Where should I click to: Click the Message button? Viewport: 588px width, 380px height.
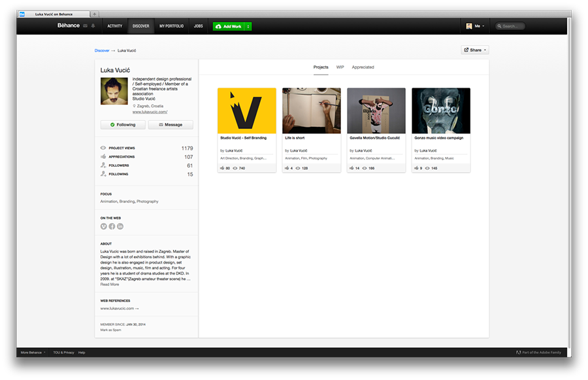point(171,125)
